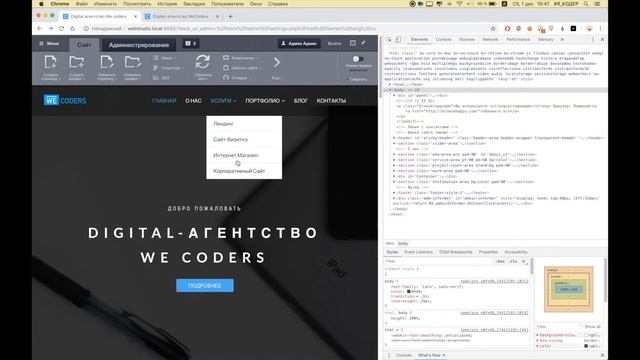Click the new style rule plus icon
Screen dimensions: 640x360
click(524, 261)
